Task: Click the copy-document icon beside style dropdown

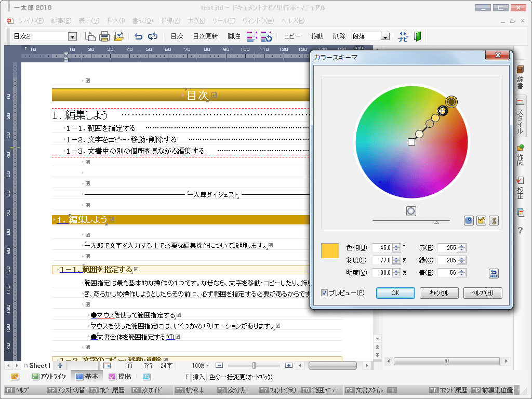Action: pos(90,36)
